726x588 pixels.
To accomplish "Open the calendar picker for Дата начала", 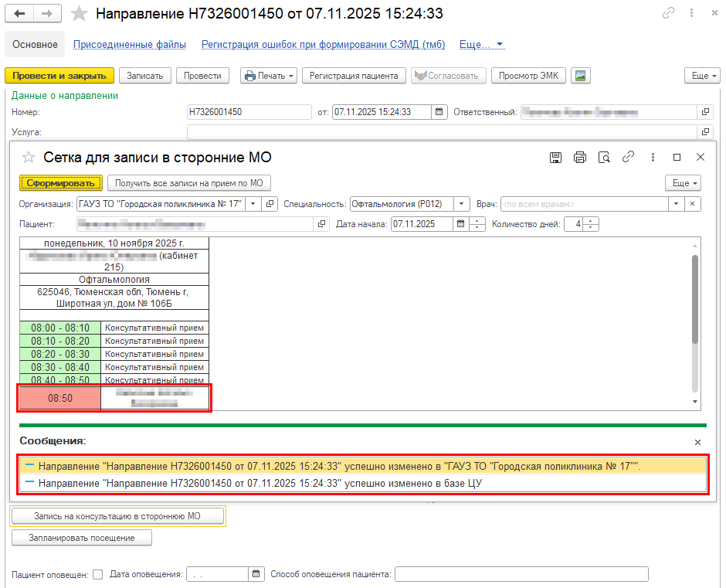I will click(x=460, y=225).
